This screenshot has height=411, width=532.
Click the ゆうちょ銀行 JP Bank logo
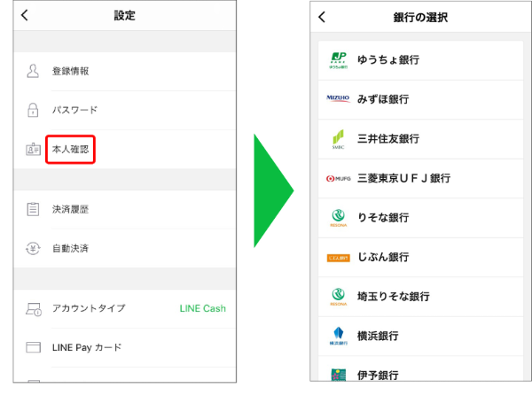click(339, 60)
